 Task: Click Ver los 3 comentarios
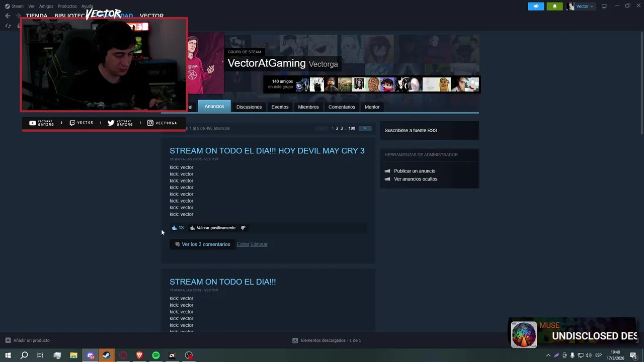(x=202, y=244)
